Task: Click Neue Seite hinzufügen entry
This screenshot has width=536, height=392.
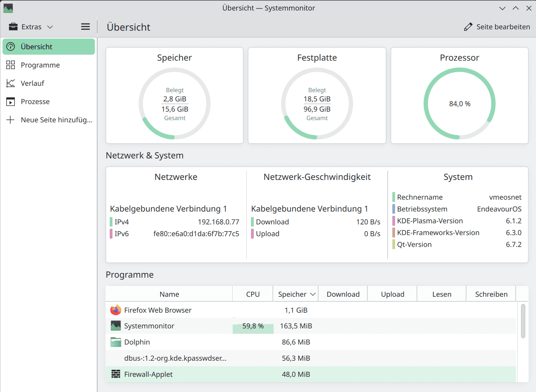Action: pyautogui.click(x=49, y=120)
